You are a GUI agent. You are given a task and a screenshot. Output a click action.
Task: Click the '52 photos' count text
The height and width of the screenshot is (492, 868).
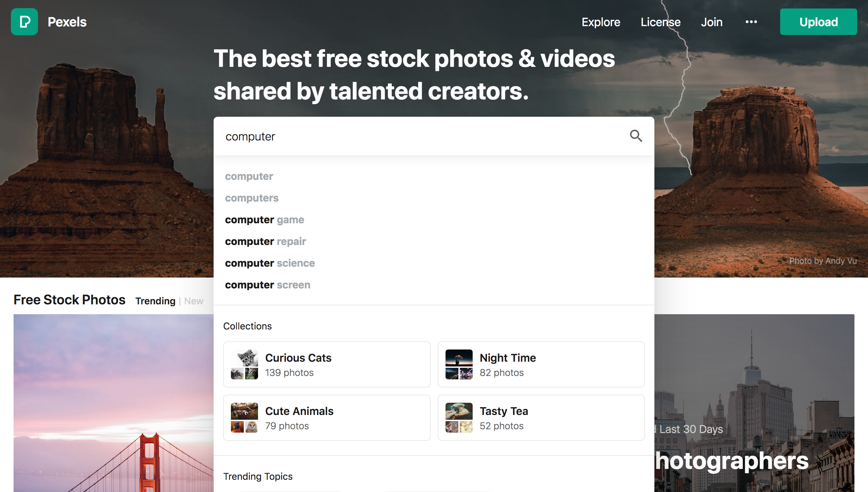(501, 426)
